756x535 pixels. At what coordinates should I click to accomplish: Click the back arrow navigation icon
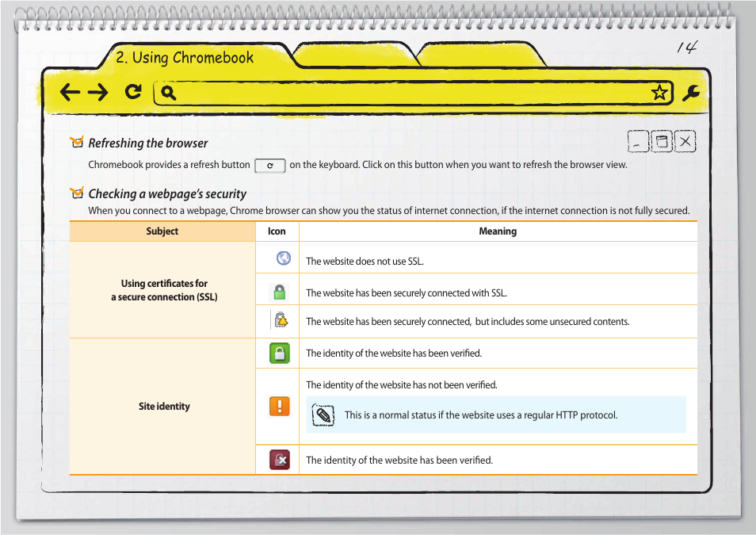click(x=71, y=92)
